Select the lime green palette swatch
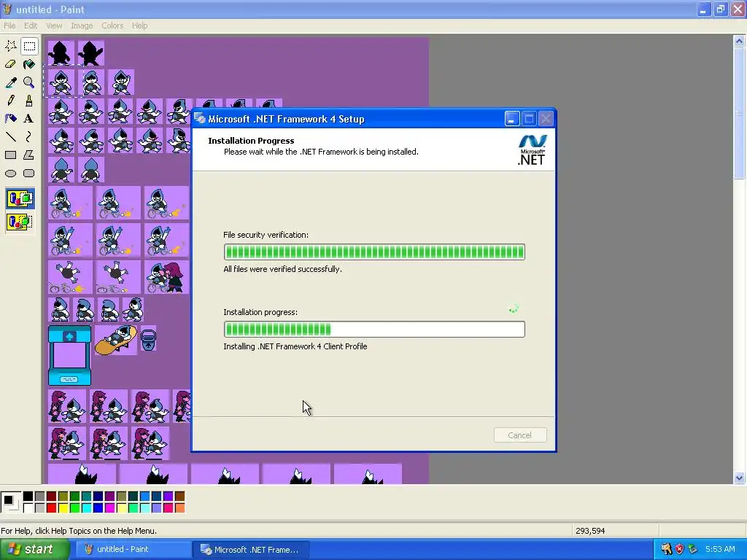This screenshot has width=747, height=560. pos(75,508)
